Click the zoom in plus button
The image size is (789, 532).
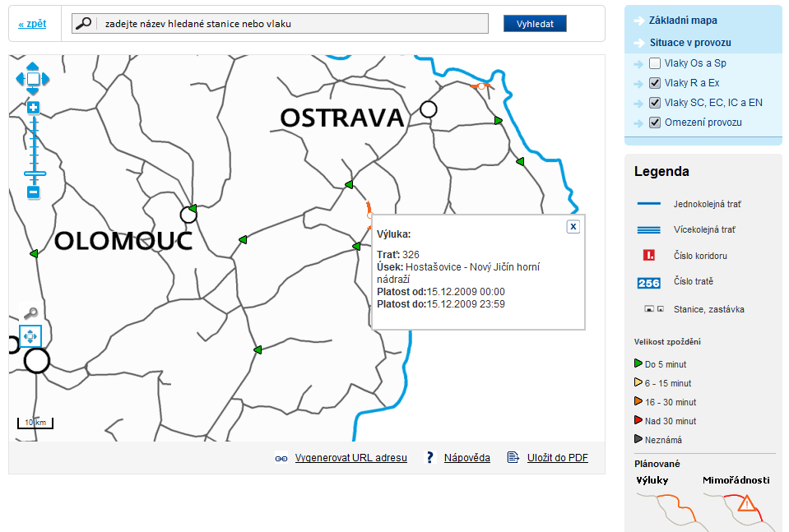point(34,108)
